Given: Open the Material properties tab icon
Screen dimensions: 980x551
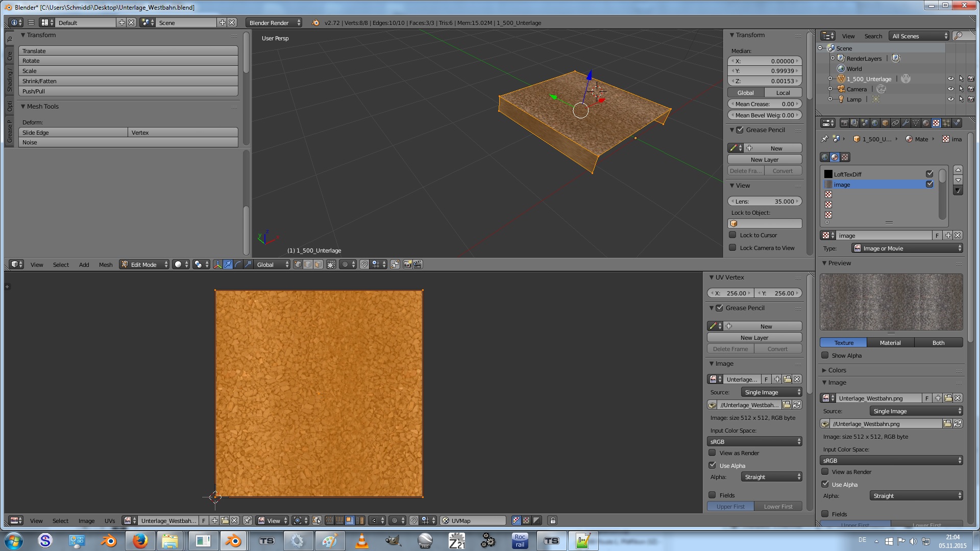Looking at the screenshot, I should [x=925, y=123].
